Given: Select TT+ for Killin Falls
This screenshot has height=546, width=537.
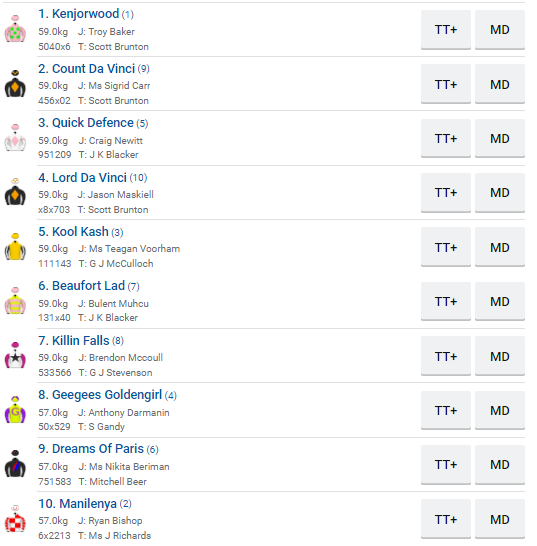Looking at the screenshot, I should tap(445, 356).
